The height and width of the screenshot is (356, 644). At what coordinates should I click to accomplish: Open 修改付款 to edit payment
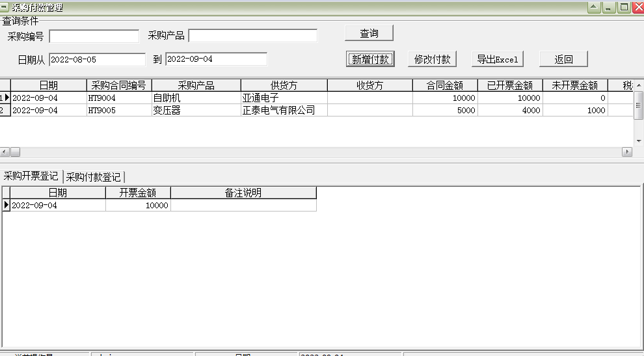point(432,59)
